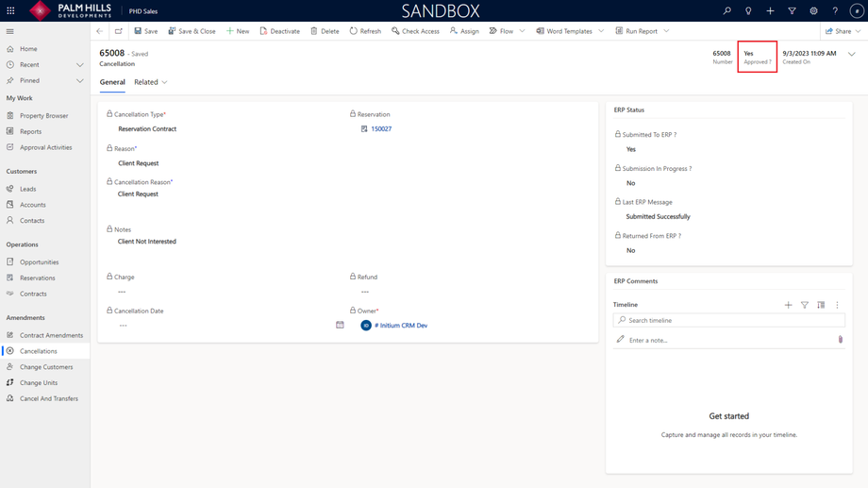Expand the Share dropdown chevron

coord(859,31)
